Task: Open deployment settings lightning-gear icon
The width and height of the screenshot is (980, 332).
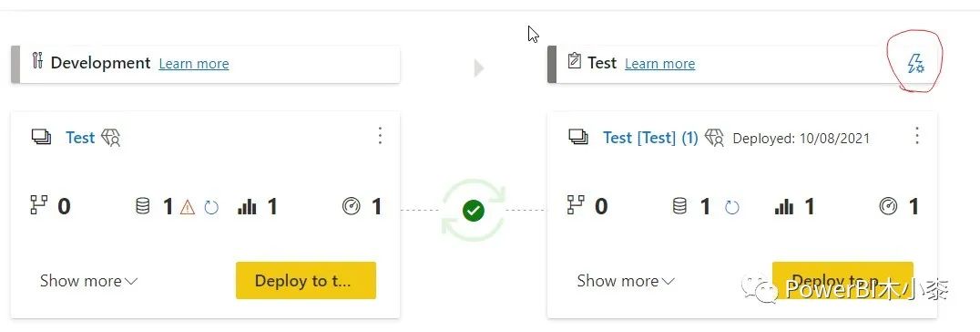Action: (915, 63)
